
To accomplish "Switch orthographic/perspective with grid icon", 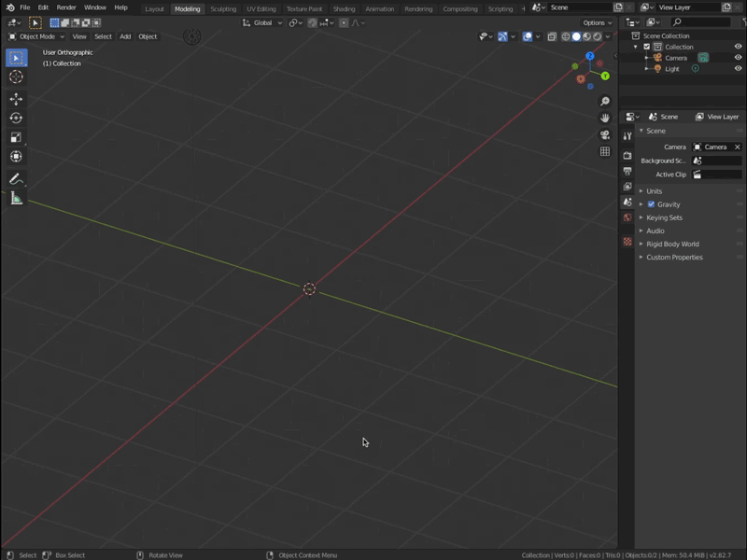I will [x=605, y=151].
